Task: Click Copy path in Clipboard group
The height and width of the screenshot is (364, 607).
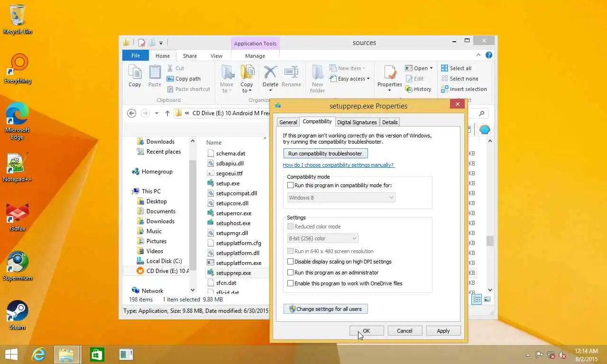Action: (184, 79)
